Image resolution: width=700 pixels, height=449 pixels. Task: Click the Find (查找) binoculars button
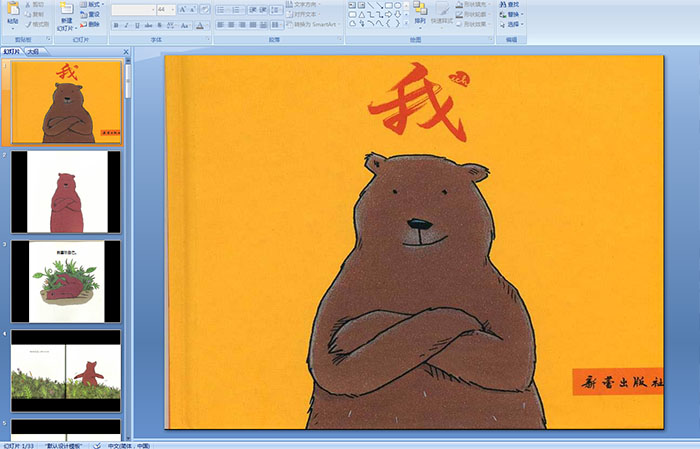[510, 4]
